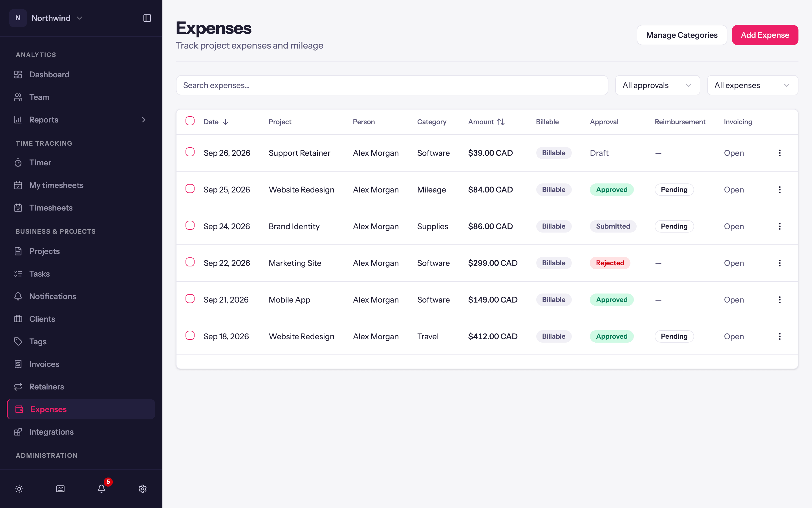The width and height of the screenshot is (812, 508).
Task: Click the Draft approval status text
Action: pos(599,153)
